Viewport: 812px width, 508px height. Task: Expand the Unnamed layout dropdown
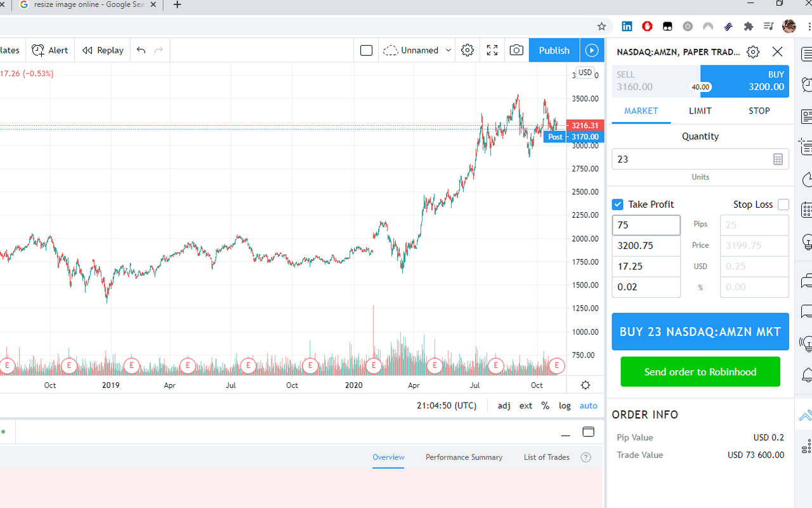click(449, 50)
